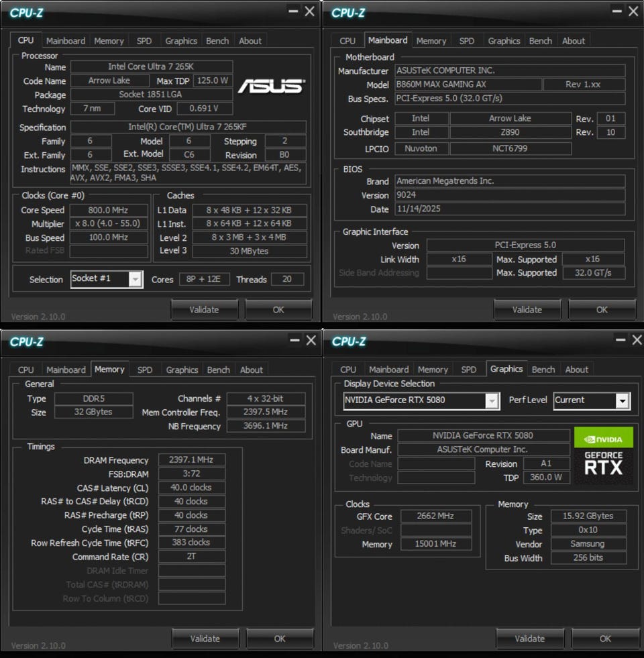Click the GPU memory vendor 'Samsung'
The image size is (644, 658).
click(588, 544)
